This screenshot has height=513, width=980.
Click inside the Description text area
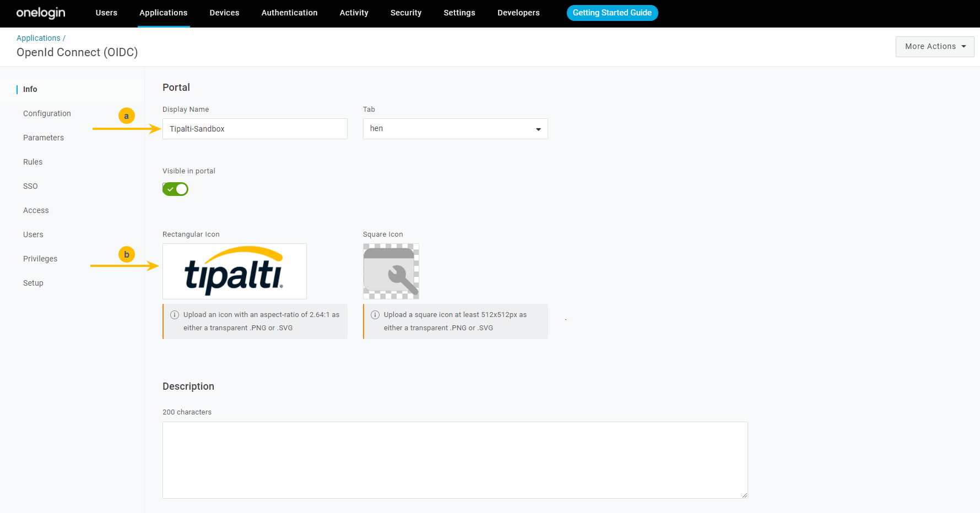pyautogui.click(x=454, y=460)
